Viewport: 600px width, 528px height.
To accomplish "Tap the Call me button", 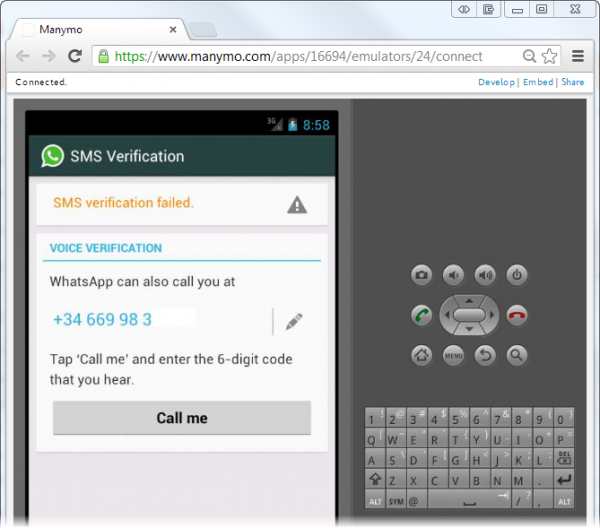I will [182, 418].
